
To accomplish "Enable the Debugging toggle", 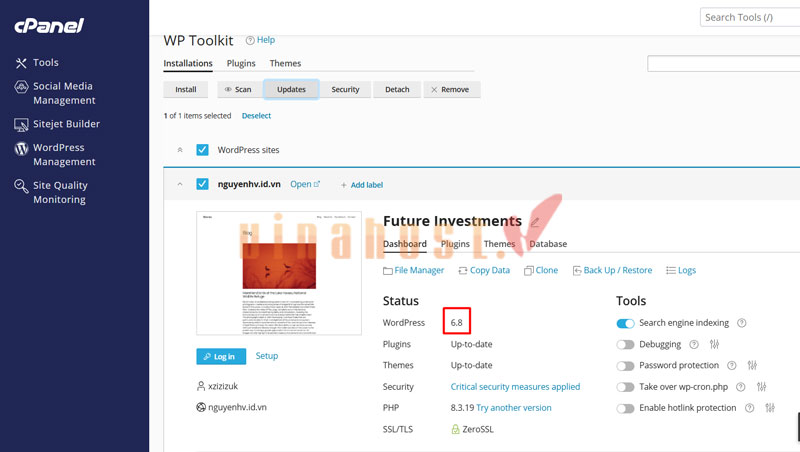I will point(625,345).
